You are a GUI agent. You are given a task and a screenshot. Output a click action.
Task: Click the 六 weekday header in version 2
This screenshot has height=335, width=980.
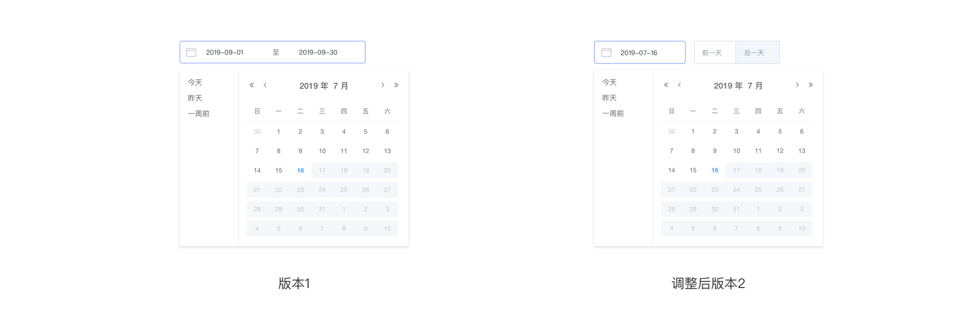(802, 111)
